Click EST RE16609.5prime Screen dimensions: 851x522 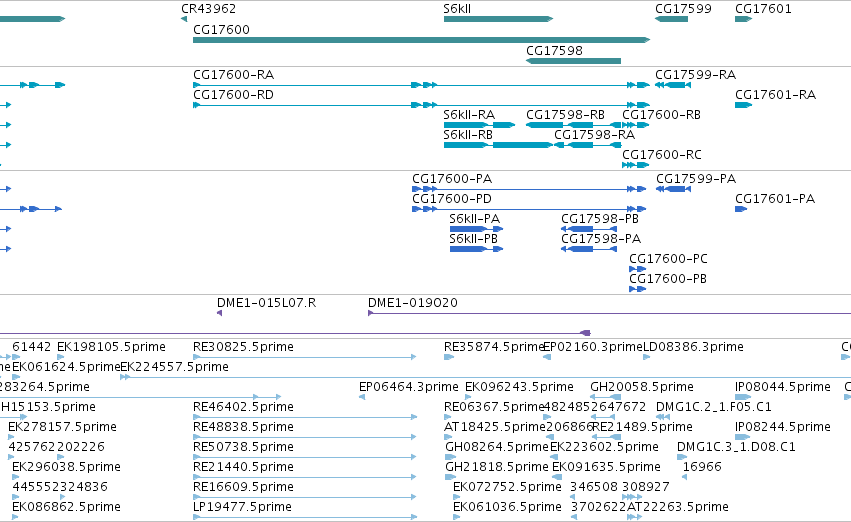[243, 487]
